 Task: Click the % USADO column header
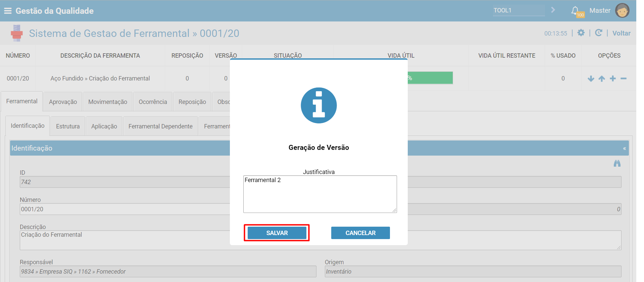point(563,56)
